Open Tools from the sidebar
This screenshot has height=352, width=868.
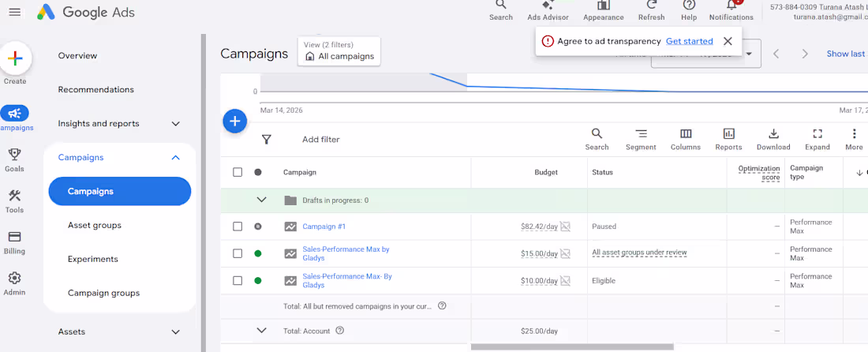coord(14,201)
